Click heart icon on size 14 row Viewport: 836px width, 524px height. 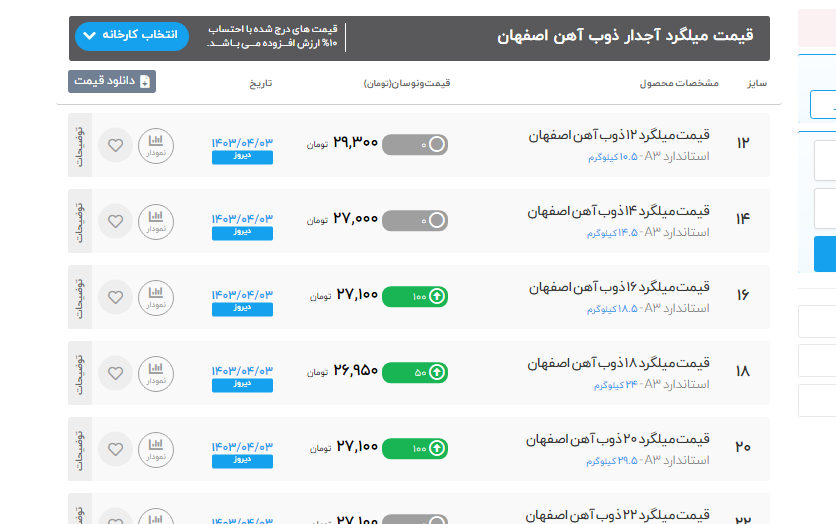tap(115, 221)
